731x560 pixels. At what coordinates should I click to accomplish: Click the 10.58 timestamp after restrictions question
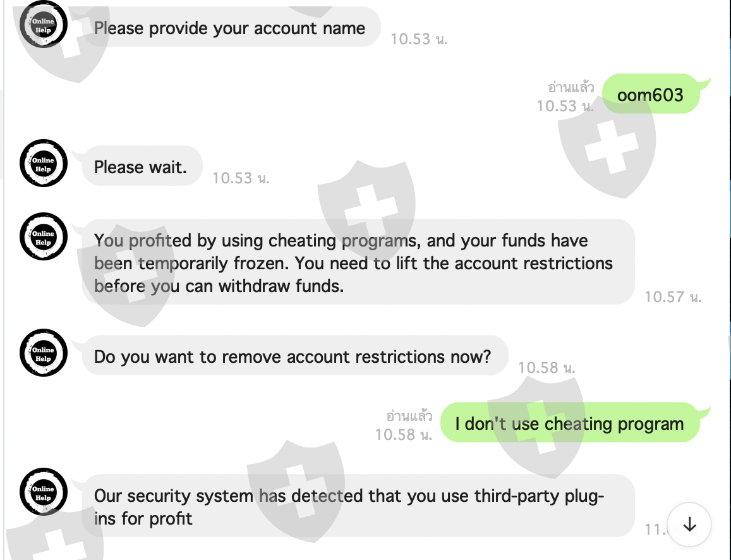(547, 367)
